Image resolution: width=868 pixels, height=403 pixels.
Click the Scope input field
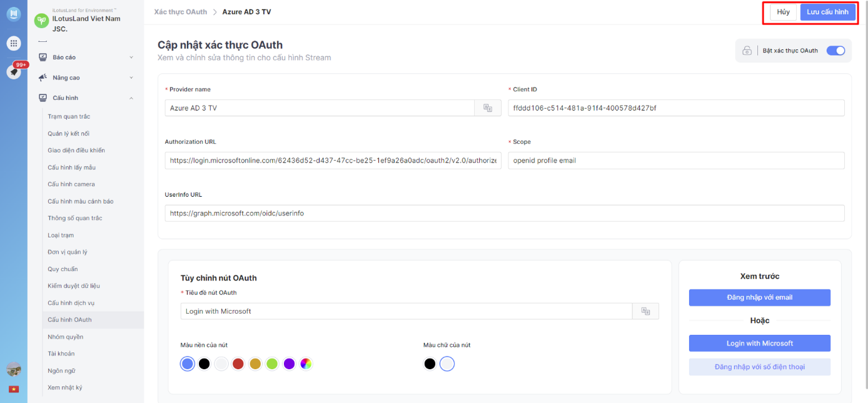(x=676, y=161)
